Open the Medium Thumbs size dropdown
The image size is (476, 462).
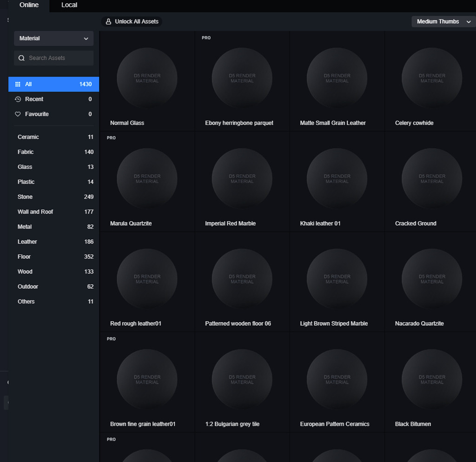click(x=443, y=21)
